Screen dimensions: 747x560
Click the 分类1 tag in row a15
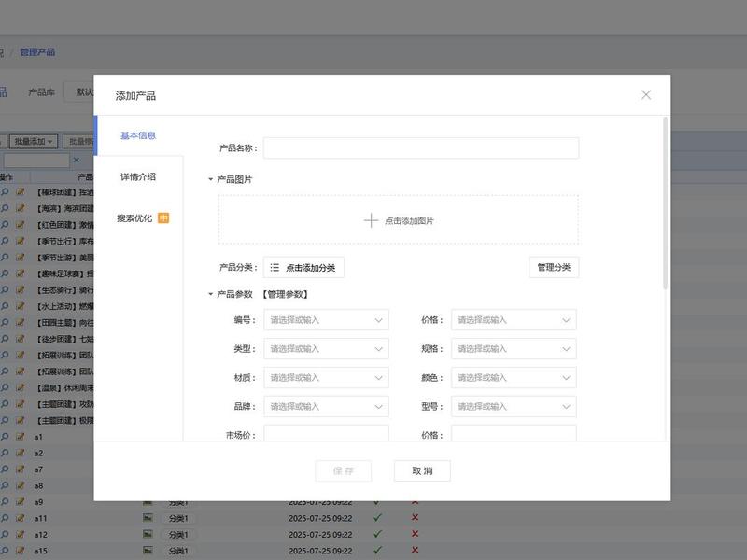pos(178,551)
